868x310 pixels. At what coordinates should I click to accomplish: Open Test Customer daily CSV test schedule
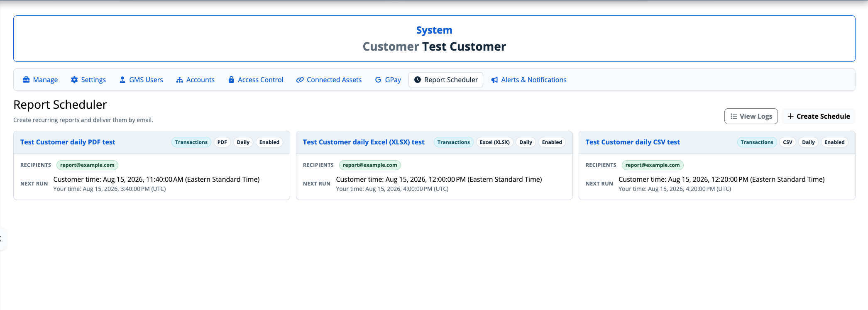pos(633,142)
